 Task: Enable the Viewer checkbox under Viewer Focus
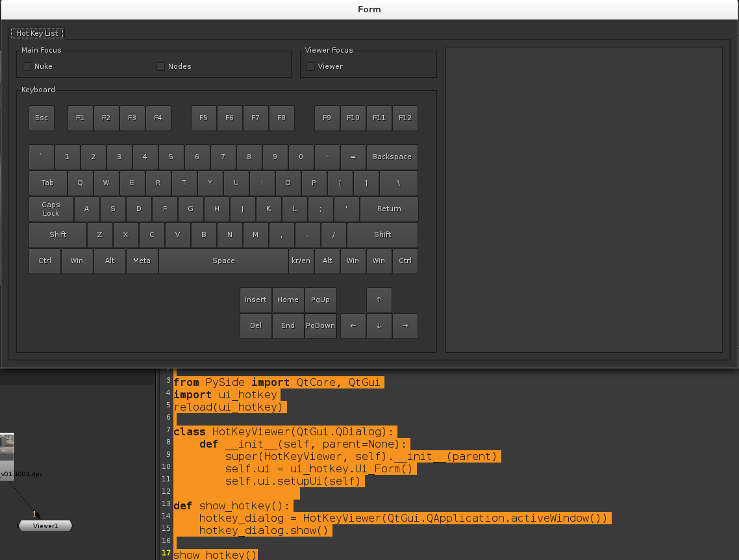(x=310, y=66)
